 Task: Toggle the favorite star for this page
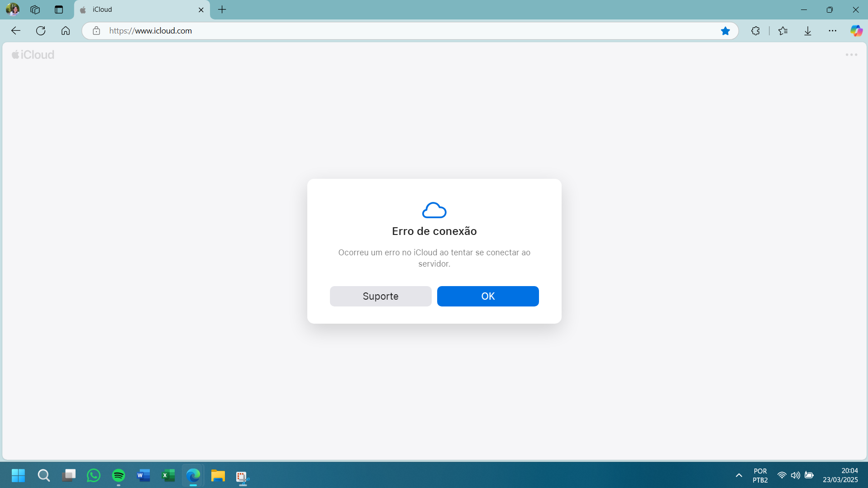(725, 31)
